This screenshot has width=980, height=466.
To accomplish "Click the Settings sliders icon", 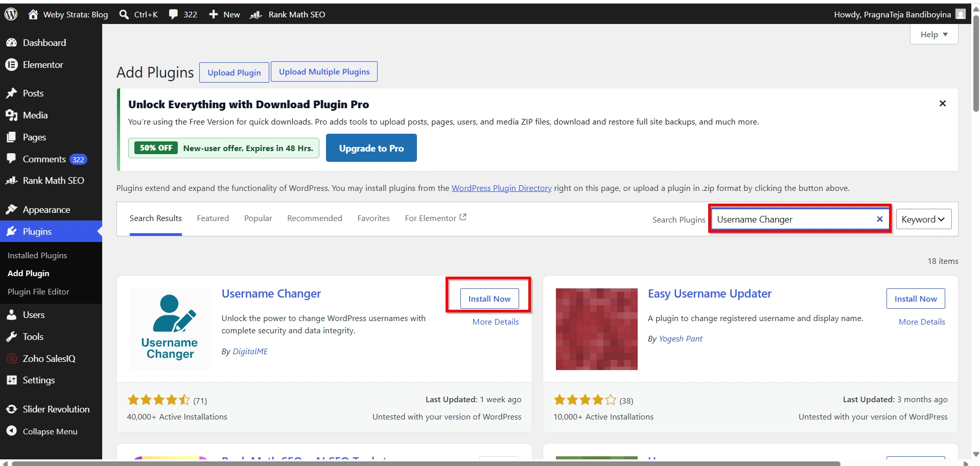I will [x=11, y=380].
